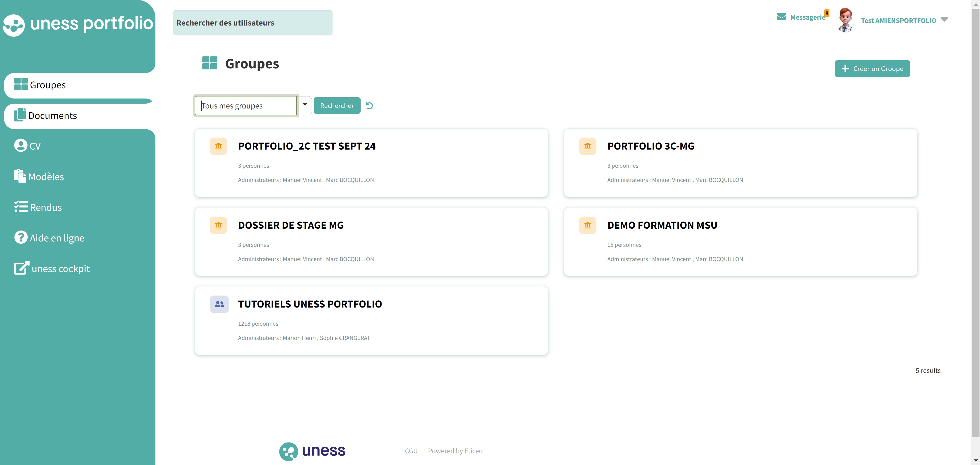980x465 pixels.
Task: Open the Messagerie envelope icon
Action: click(x=781, y=17)
